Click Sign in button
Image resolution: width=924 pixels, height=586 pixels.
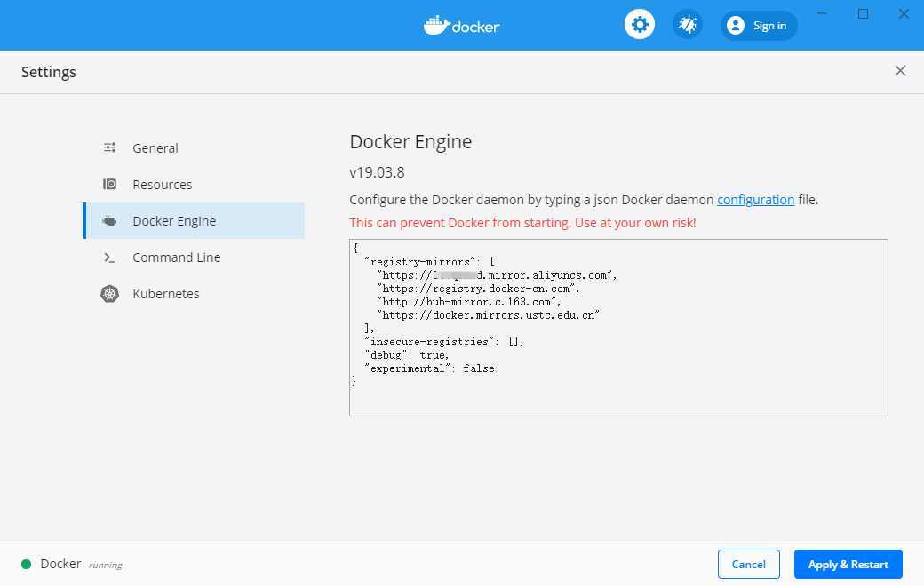point(759,26)
